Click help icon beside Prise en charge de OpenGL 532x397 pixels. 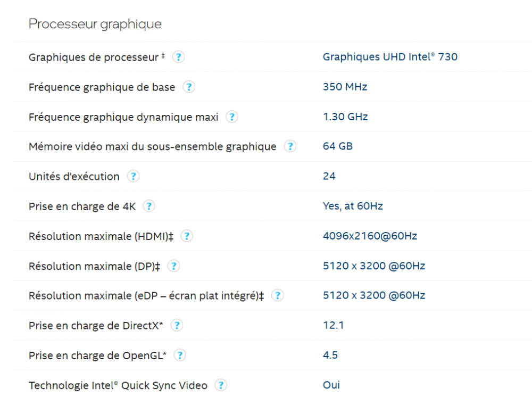click(x=180, y=355)
